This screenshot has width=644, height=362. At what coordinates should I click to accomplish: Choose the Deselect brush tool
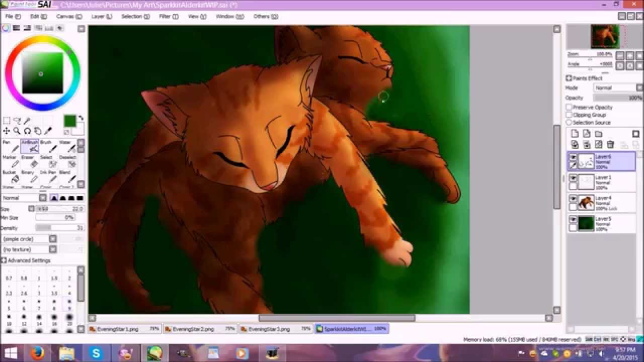pos(67,161)
